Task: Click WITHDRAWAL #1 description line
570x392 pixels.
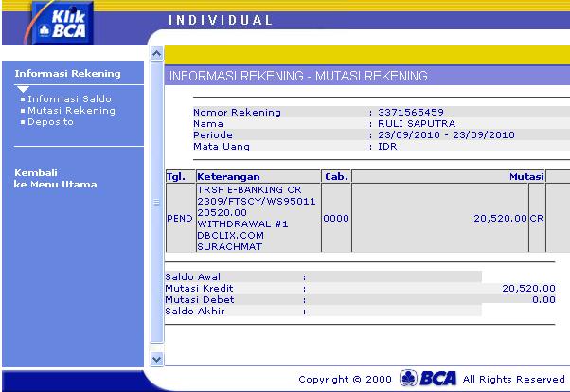Action: pos(242,224)
